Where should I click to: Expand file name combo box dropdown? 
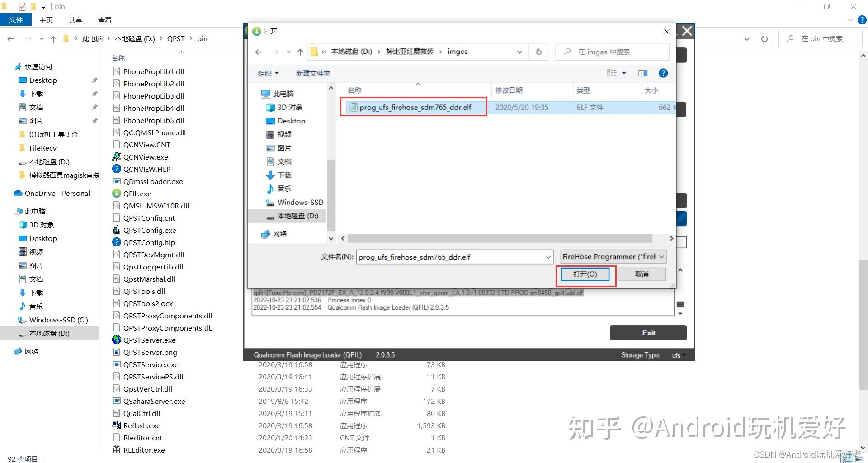click(548, 257)
